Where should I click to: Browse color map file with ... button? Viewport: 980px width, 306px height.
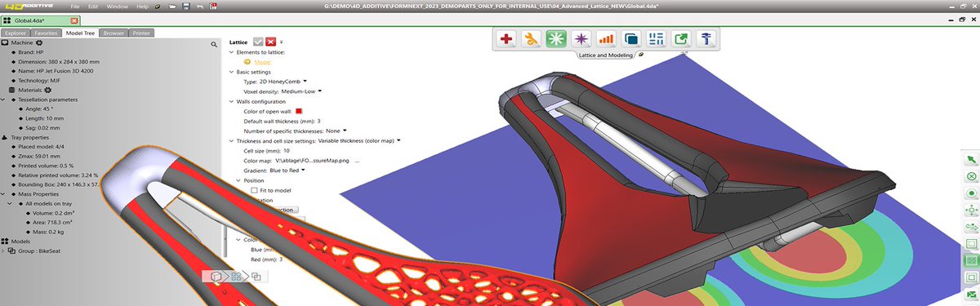[x=357, y=161]
